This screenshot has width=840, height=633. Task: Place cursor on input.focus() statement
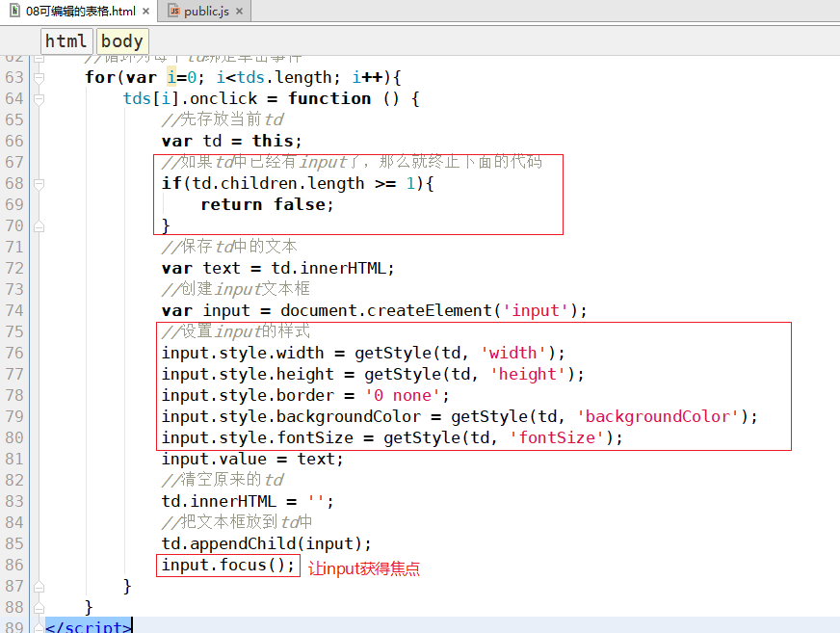click(x=227, y=565)
